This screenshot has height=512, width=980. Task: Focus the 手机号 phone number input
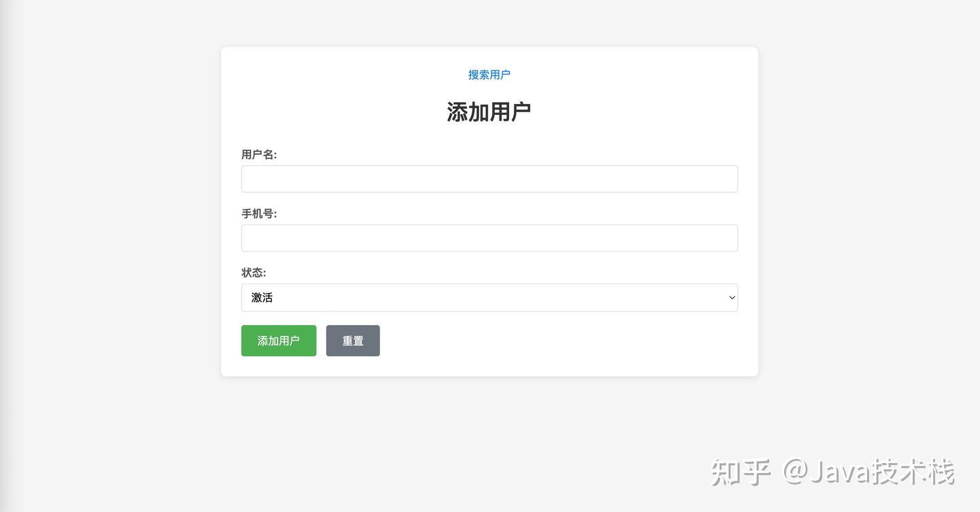click(489, 237)
